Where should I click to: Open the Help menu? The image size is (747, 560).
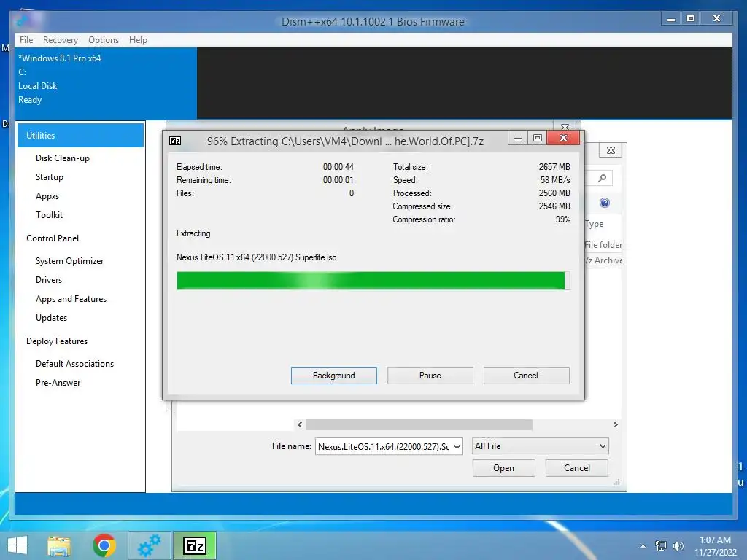click(138, 40)
